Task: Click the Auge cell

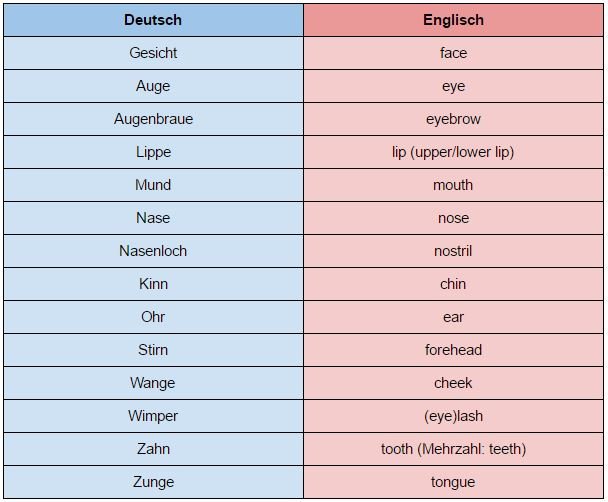Action: (154, 86)
